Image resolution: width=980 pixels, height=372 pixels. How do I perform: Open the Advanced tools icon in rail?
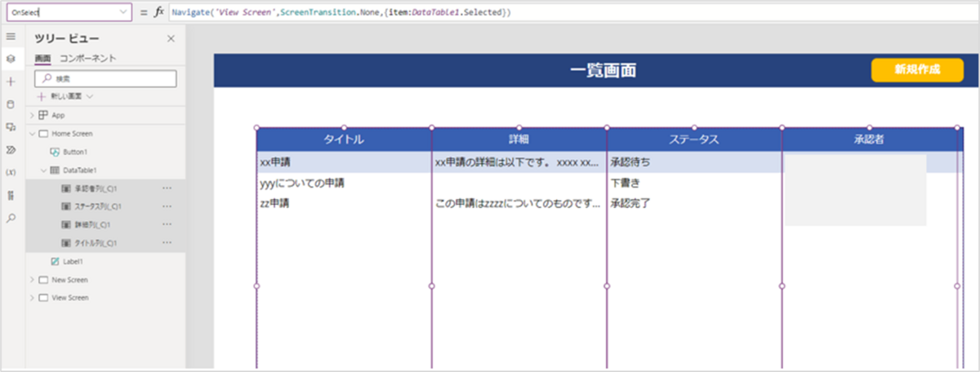click(11, 196)
